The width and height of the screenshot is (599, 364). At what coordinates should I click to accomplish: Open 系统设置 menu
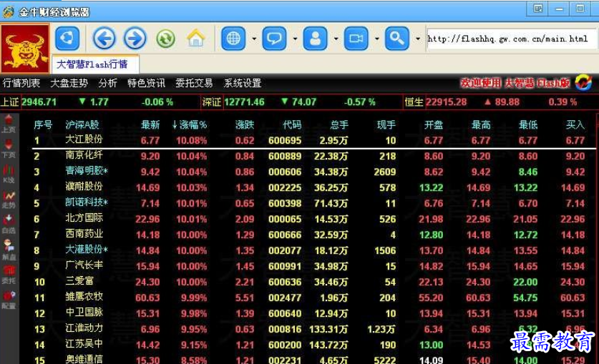[243, 83]
